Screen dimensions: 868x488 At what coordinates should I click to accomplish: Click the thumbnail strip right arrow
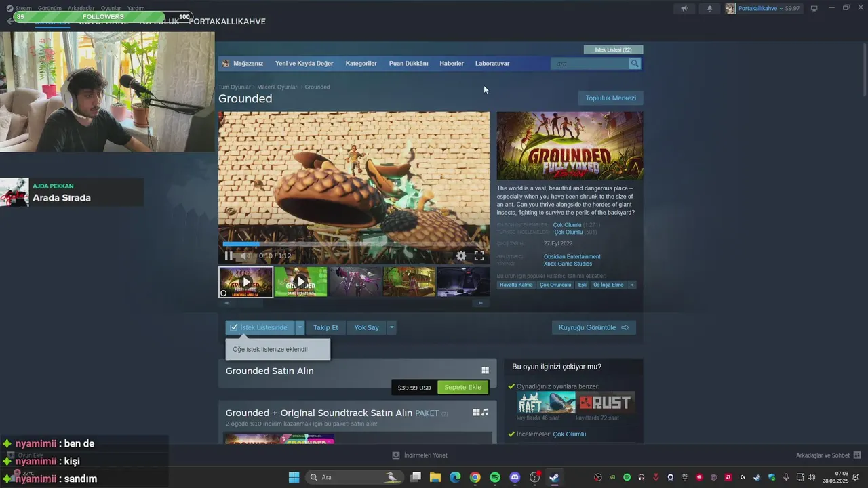[x=481, y=303]
